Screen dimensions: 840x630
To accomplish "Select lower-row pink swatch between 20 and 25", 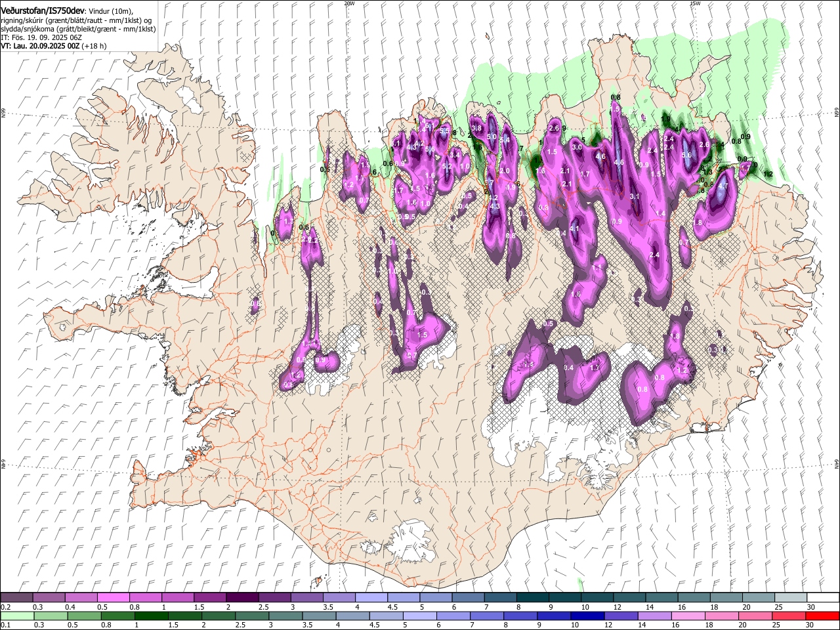I will pyautogui.click(x=755, y=616).
